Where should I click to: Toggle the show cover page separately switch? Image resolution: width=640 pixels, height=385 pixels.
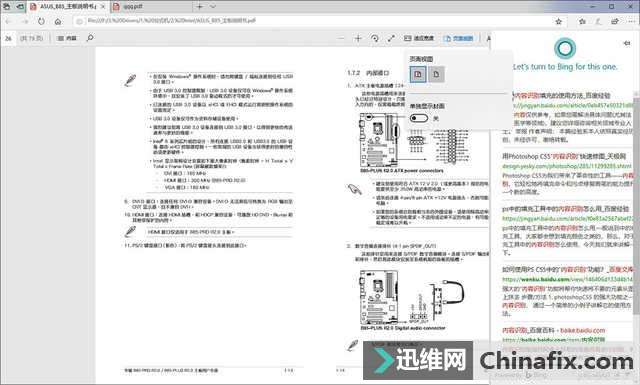point(419,118)
